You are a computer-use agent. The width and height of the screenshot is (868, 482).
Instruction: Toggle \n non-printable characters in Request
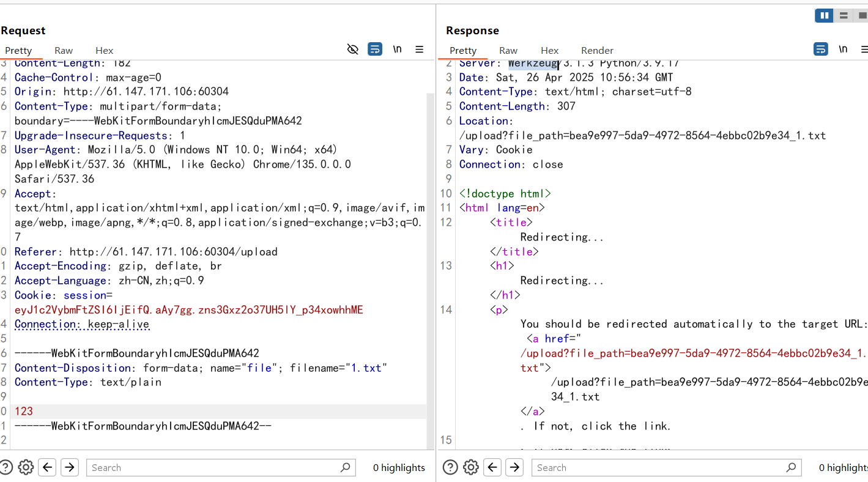click(x=398, y=49)
